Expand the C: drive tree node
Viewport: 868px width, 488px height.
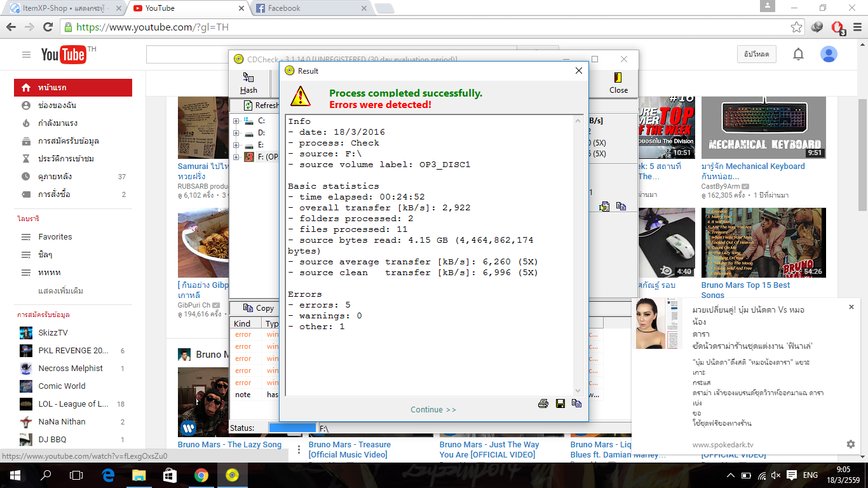click(236, 121)
